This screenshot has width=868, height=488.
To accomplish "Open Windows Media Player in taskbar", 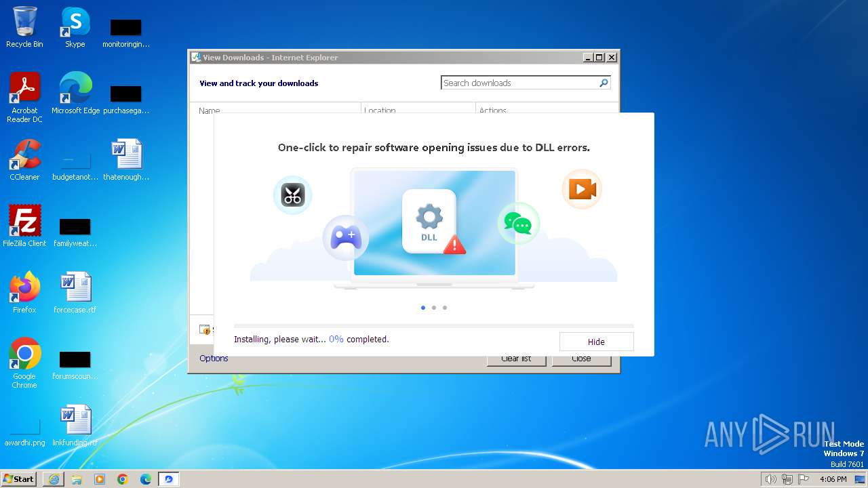I will 100,479.
